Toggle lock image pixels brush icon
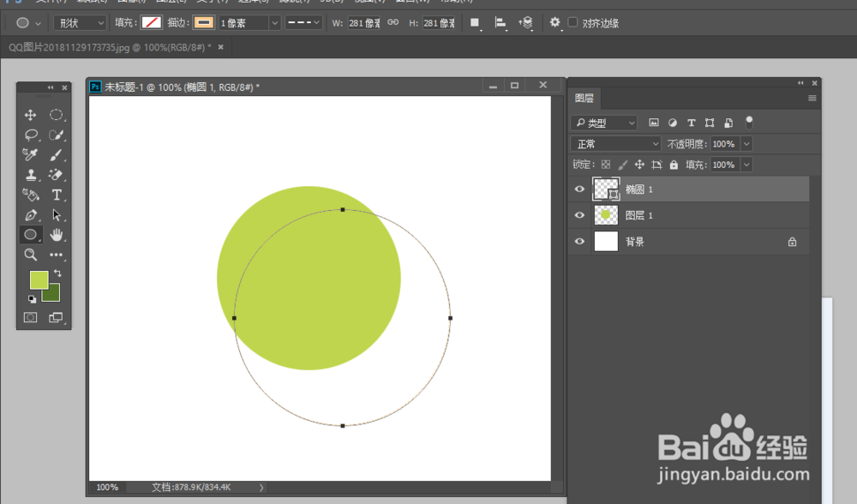The height and width of the screenshot is (504, 857). 622,165
